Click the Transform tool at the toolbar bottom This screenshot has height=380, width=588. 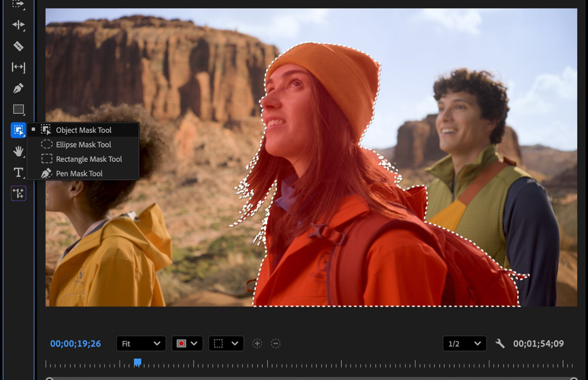tap(18, 193)
